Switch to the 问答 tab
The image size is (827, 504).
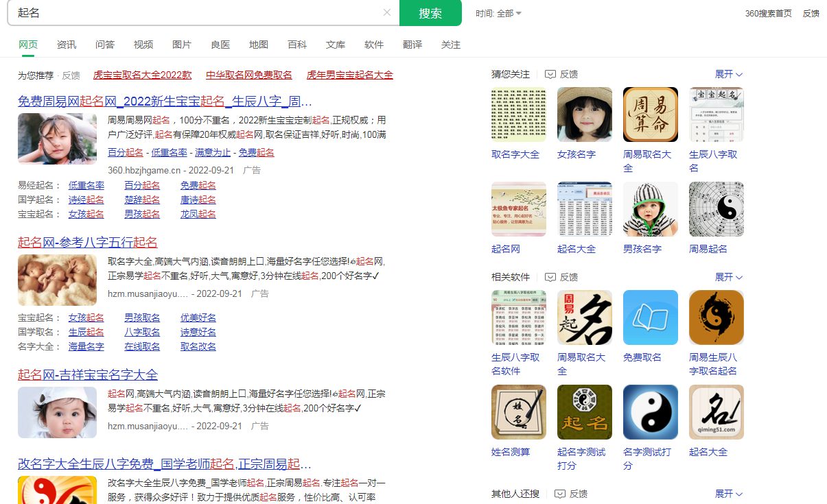coord(105,45)
